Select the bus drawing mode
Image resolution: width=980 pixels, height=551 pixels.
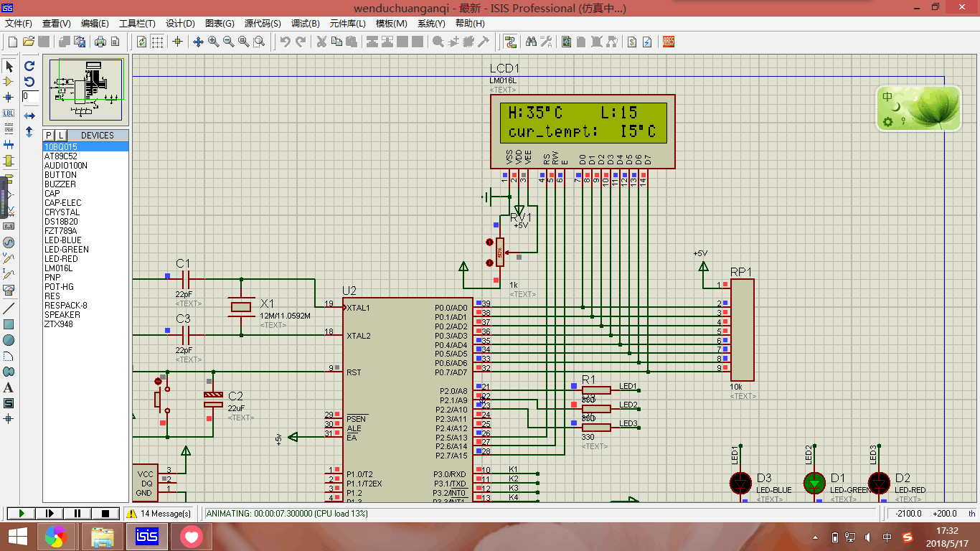(9, 144)
